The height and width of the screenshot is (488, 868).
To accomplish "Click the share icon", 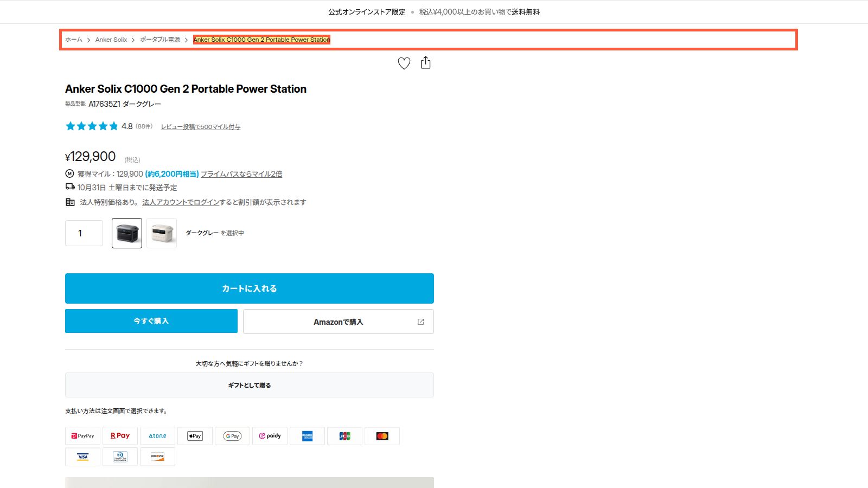I will click(x=426, y=63).
